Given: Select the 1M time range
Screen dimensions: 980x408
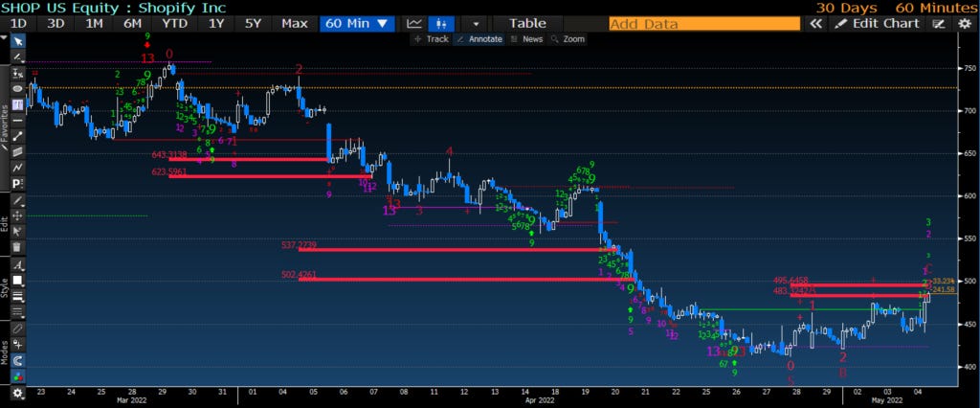Looking at the screenshot, I should click(95, 24).
